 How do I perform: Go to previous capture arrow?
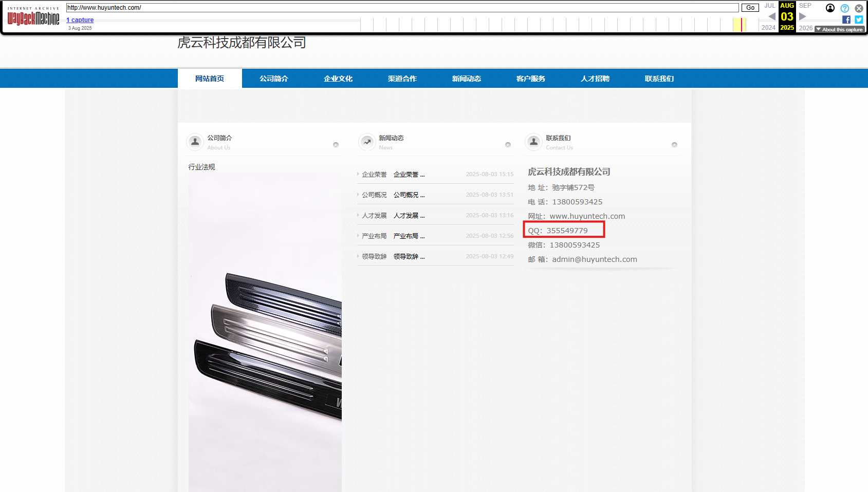pos(771,16)
